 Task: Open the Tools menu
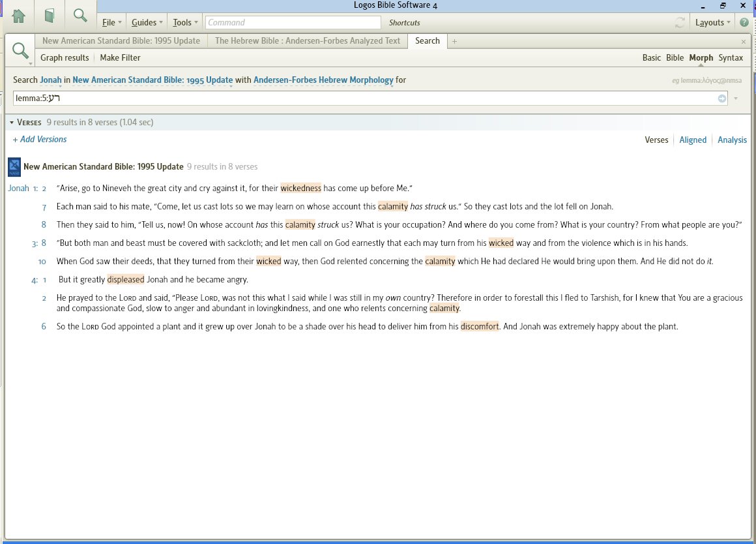[x=185, y=23]
